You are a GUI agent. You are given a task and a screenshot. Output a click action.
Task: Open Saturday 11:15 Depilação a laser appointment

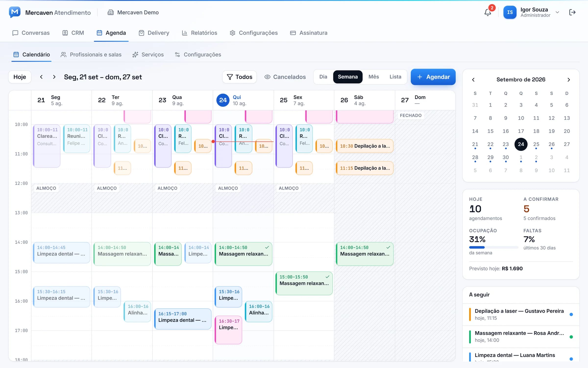(365, 168)
